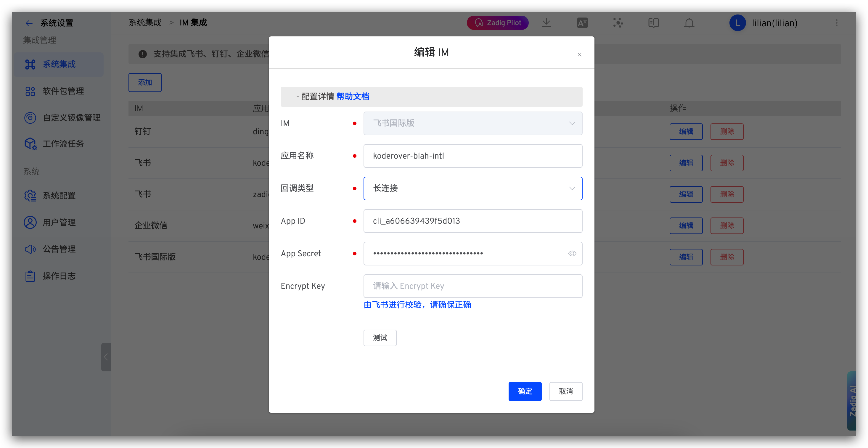The height and width of the screenshot is (448, 868).
Task: Collapse the left sidebar panel
Action: (x=106, y=357)
